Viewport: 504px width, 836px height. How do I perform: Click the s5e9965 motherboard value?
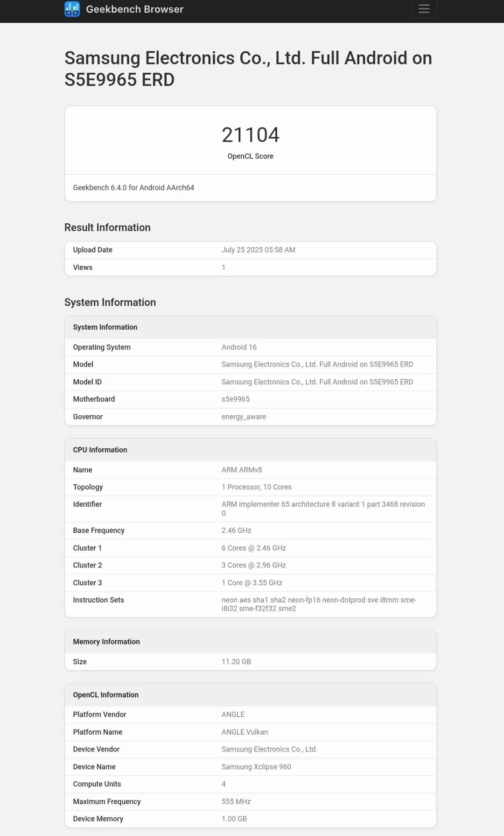click(x=235, y=399)
